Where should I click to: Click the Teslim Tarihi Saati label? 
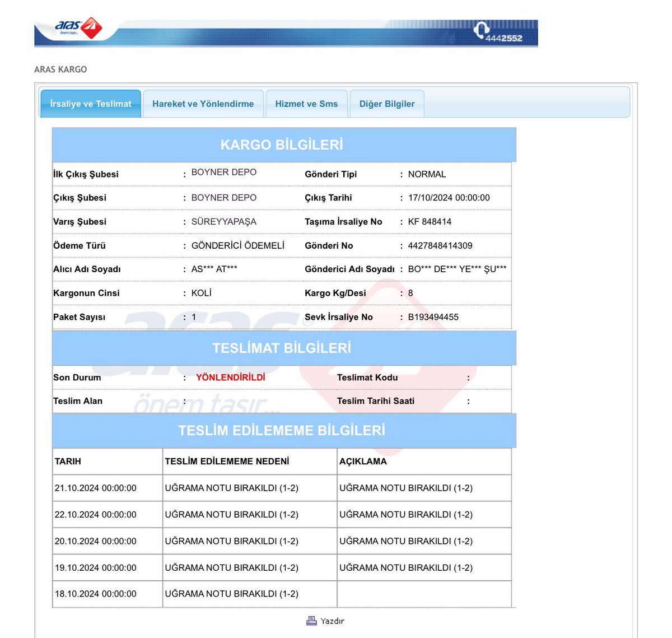point(376,401)
